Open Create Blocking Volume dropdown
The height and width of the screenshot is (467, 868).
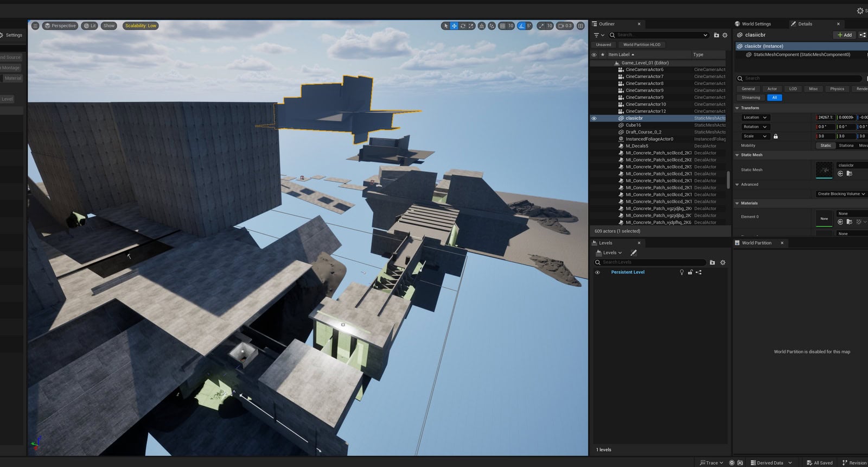click(x=841, y=194)
